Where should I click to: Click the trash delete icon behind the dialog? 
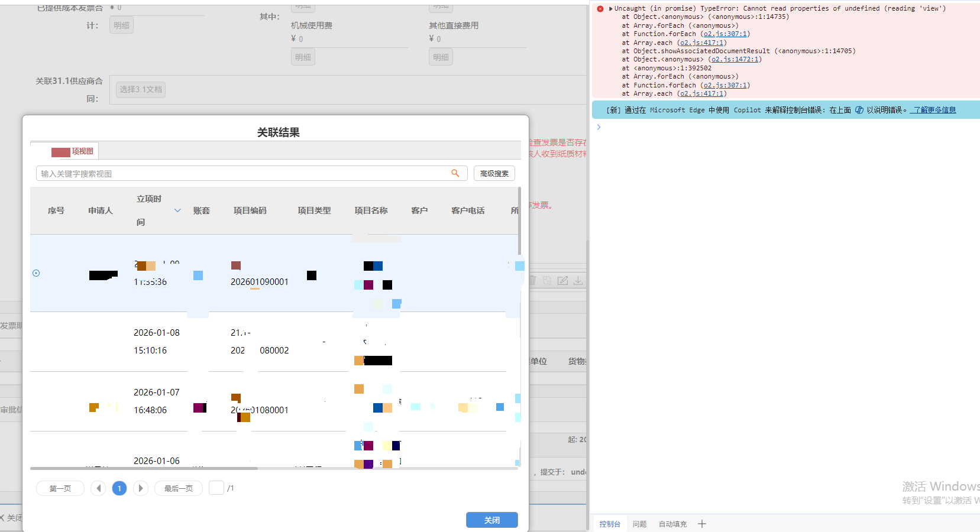(532, 280)
